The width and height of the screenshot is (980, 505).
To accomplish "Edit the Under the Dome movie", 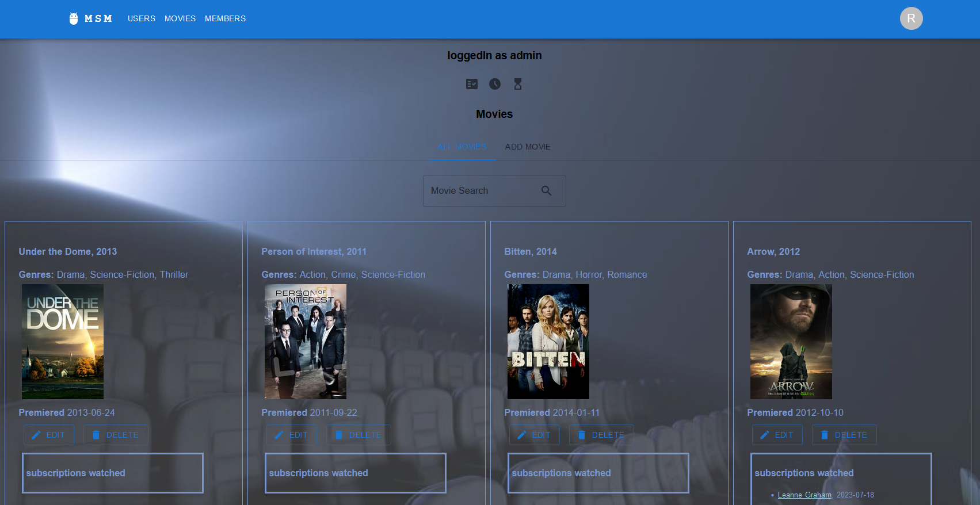I will [49, 435].
